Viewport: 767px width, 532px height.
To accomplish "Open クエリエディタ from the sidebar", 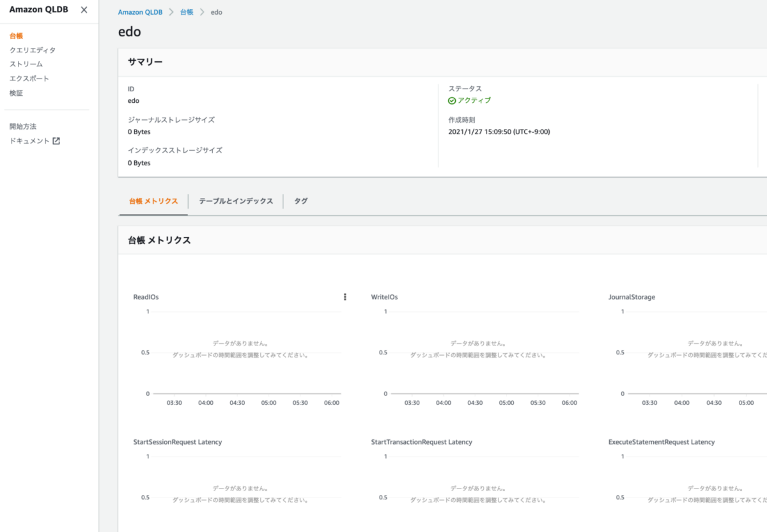I will pos(33,50).
